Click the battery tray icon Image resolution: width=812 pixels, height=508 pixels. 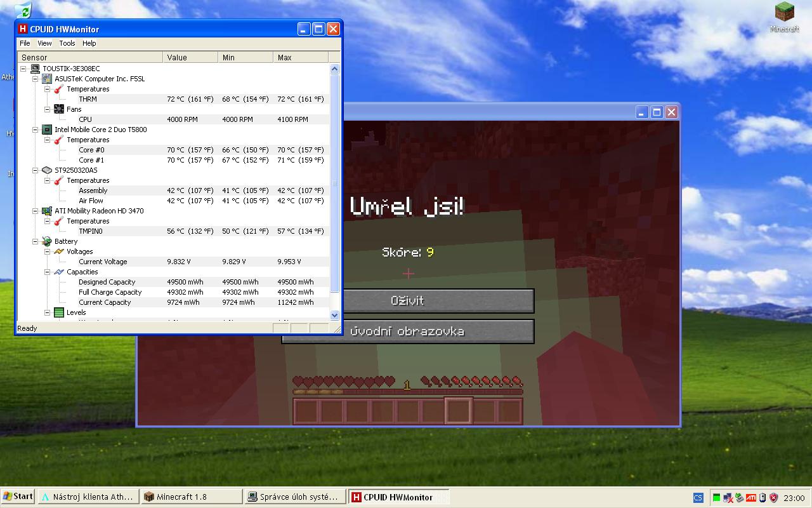[763, 498]
